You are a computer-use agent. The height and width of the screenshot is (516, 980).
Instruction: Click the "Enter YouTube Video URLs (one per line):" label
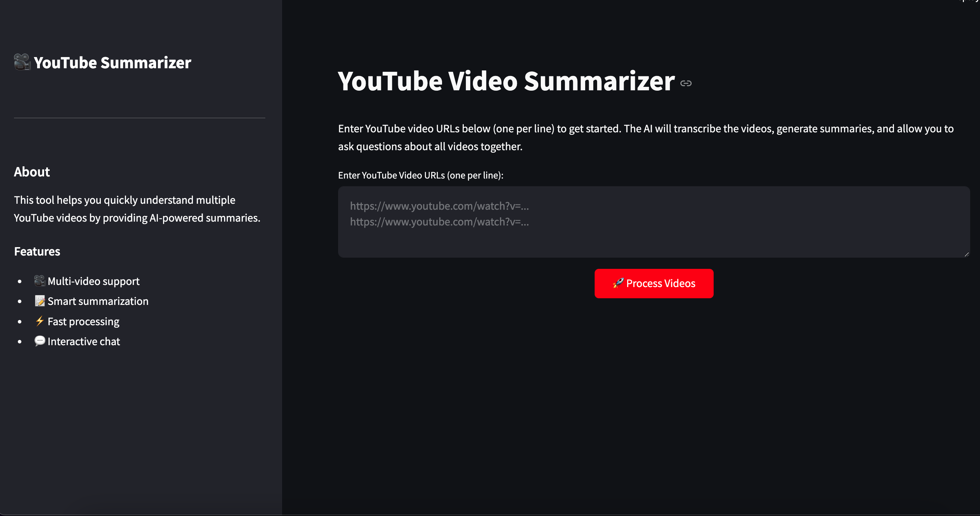click(421, 175)
